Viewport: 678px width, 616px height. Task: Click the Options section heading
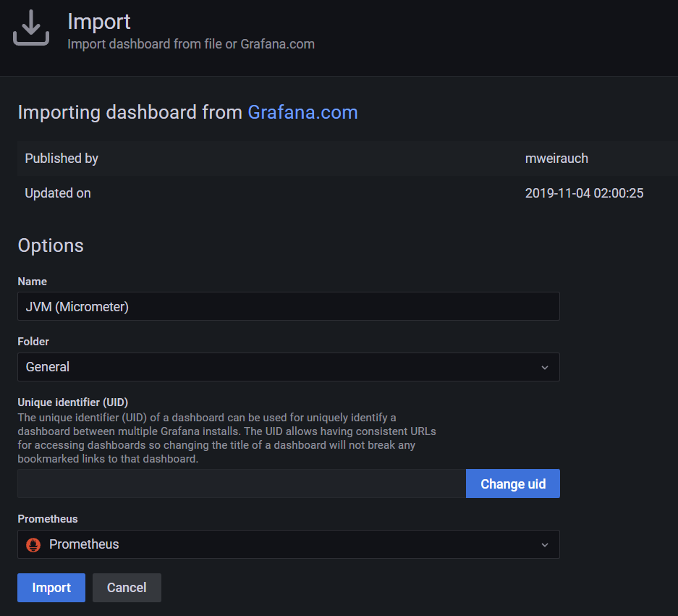[x=51, y=245]
